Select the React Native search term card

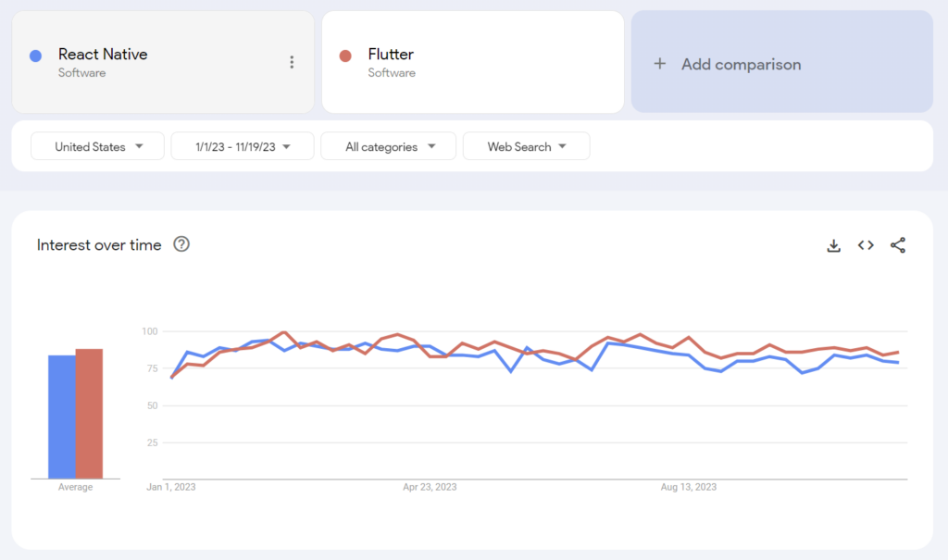163,61
